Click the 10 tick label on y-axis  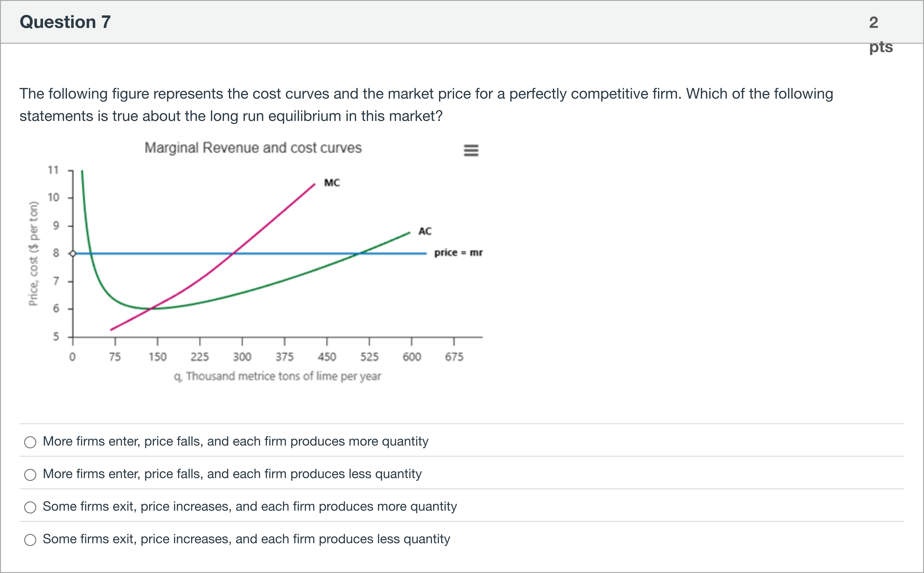tap(53, 197)
